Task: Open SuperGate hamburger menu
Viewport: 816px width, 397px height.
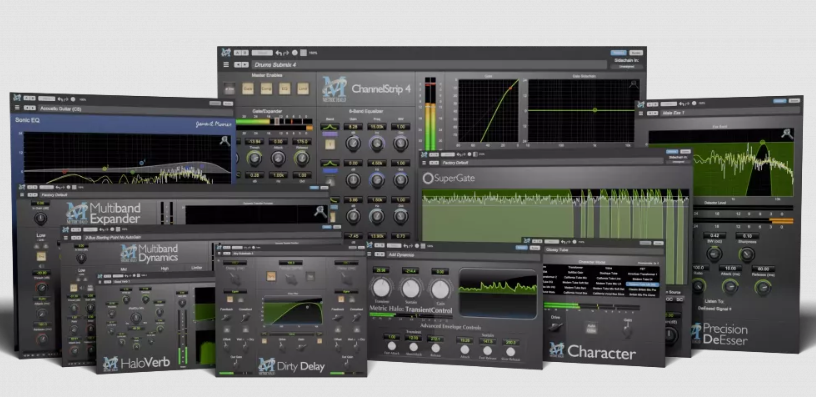Action: [x=424, y=163]
